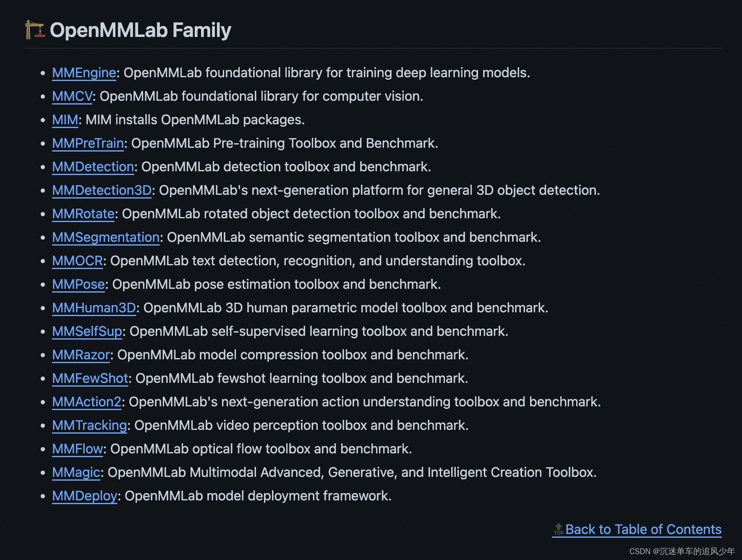Open the MMTracking link
This screenshot has height=560, width=742.
(x=90, y=425)
